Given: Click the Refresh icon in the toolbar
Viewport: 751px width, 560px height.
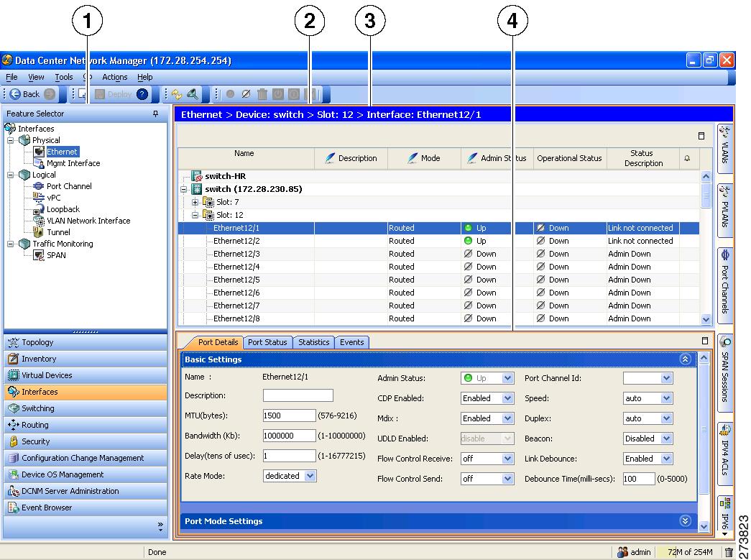Looking at the screenshot, I should click(x=177, y=94).
